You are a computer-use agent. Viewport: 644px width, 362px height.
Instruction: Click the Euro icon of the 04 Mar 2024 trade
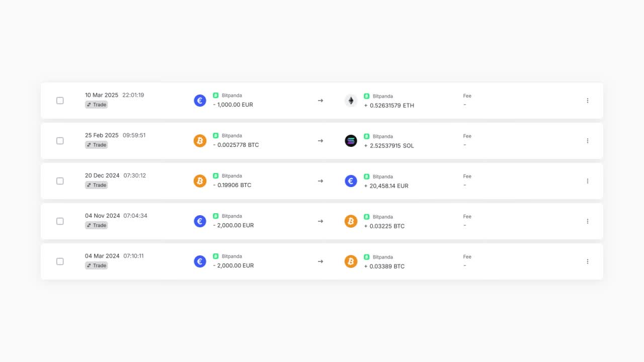click(x=200, y=261)
